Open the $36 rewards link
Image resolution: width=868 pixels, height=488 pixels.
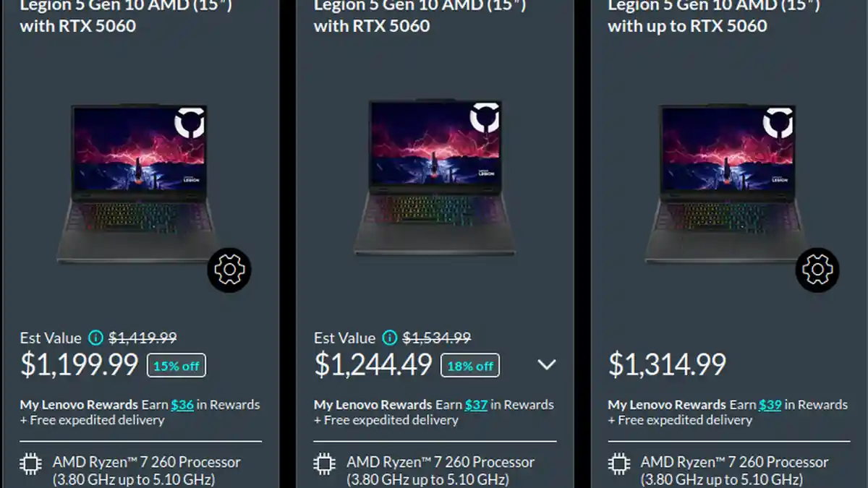point(182,405)
